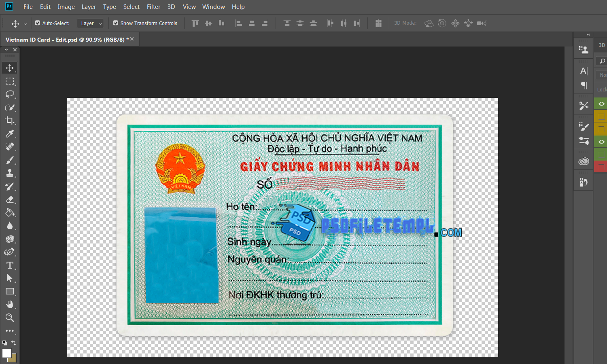Click Auto-Align Layers icon
This screenshot has height=364, width=607.
(378, 23)
